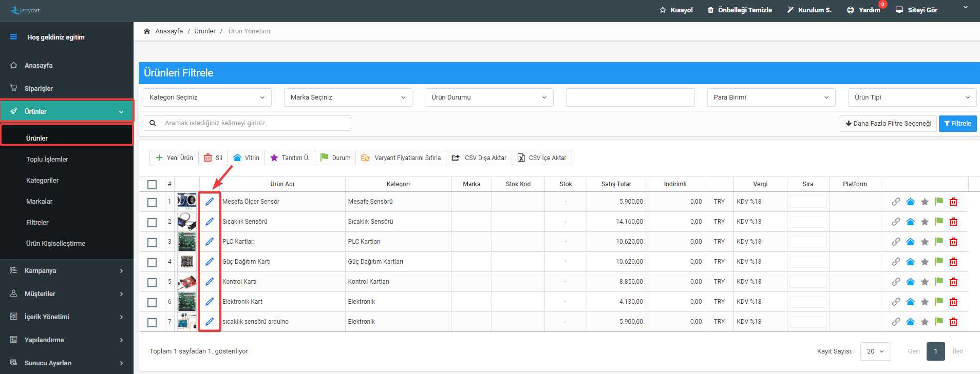
Task: Open Yardım help with notification badge
Action: click(x=864, y=10)
